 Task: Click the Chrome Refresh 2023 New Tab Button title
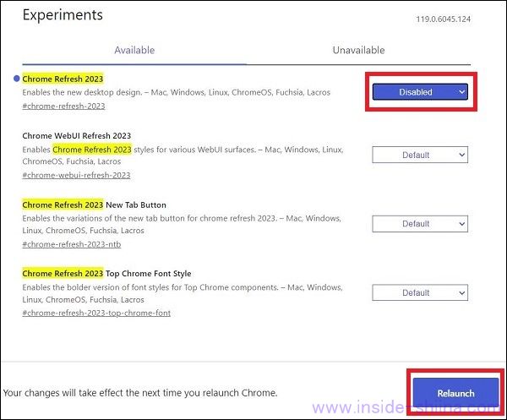[x=94, y=205]
